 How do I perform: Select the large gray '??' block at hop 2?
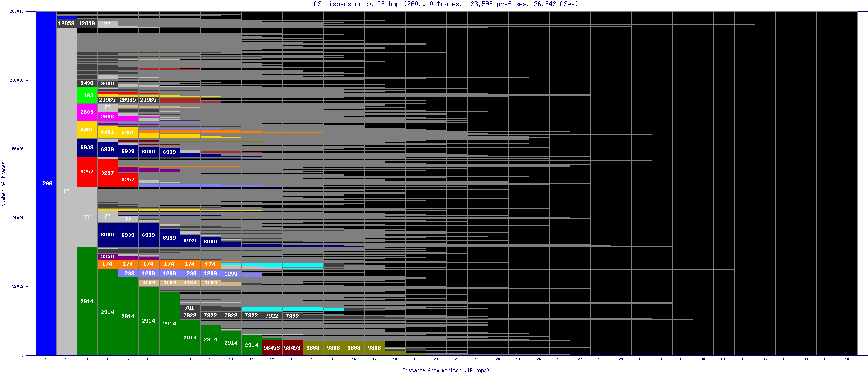point(67,191)
